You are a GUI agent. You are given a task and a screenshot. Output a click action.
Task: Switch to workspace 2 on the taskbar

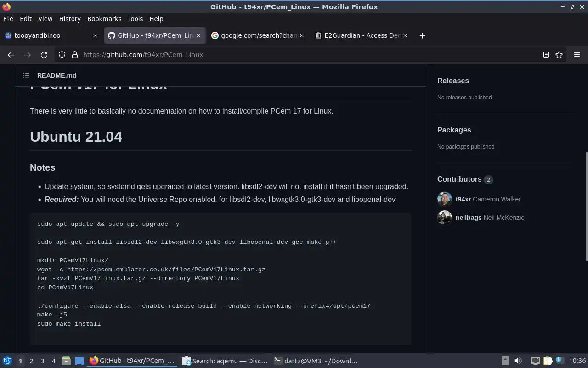click(31, 361)
